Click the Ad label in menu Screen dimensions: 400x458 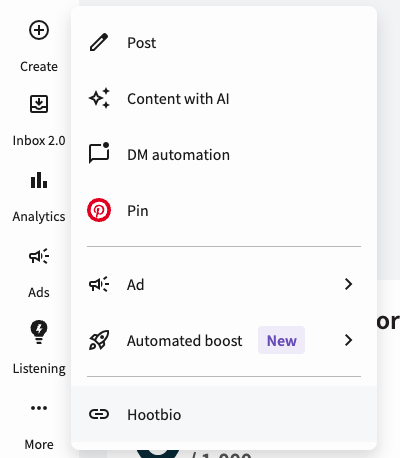coord(135,285)
